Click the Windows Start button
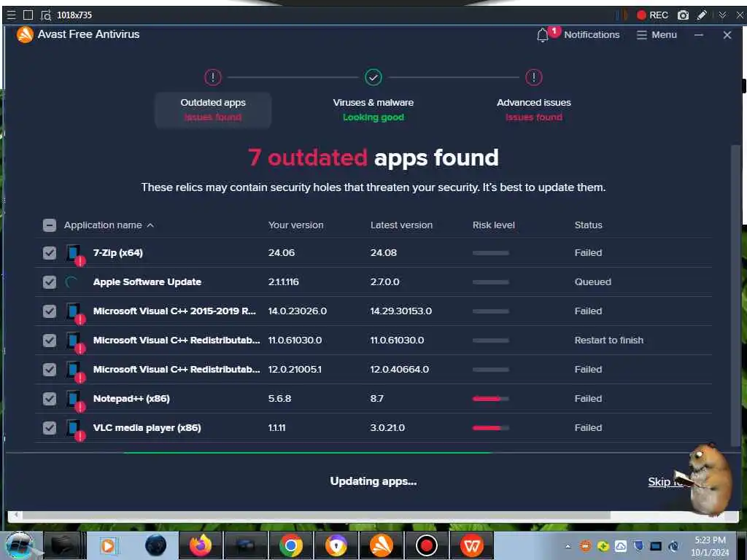 click(20, 545)
